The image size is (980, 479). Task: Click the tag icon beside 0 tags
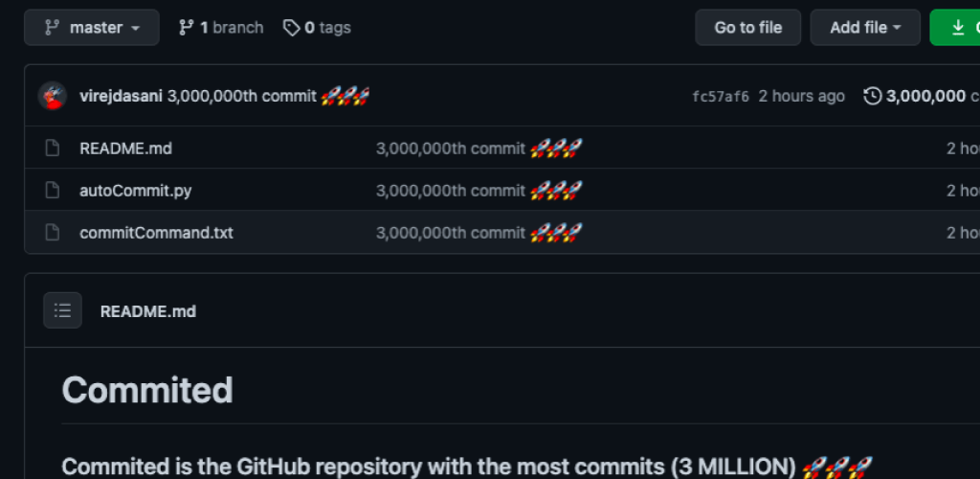291,28
